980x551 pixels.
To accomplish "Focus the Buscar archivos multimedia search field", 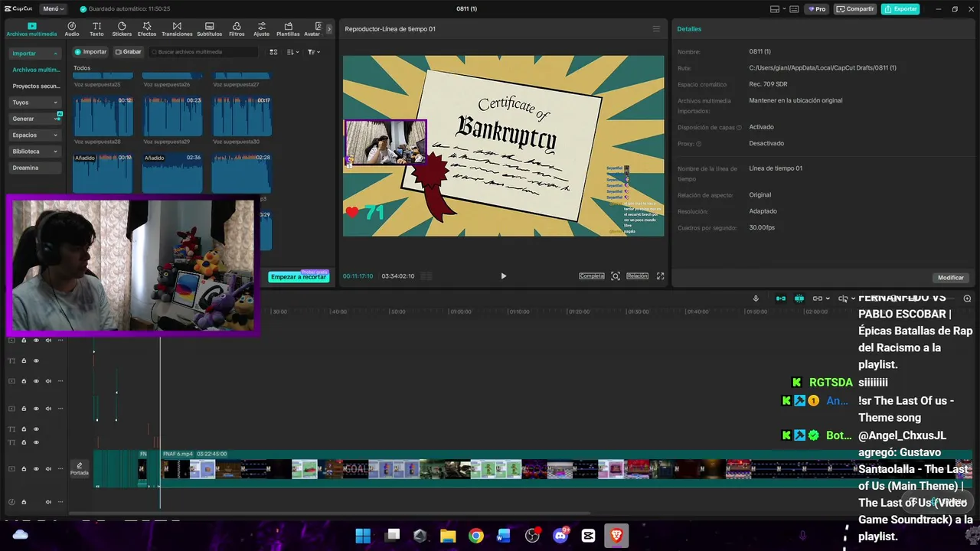I will [204, 52].
